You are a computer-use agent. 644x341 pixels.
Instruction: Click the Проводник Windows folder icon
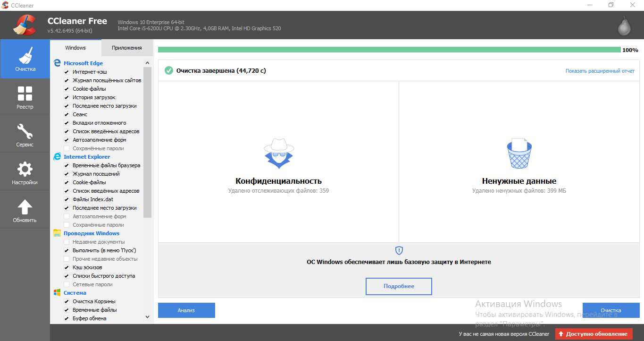pos(57,233)
